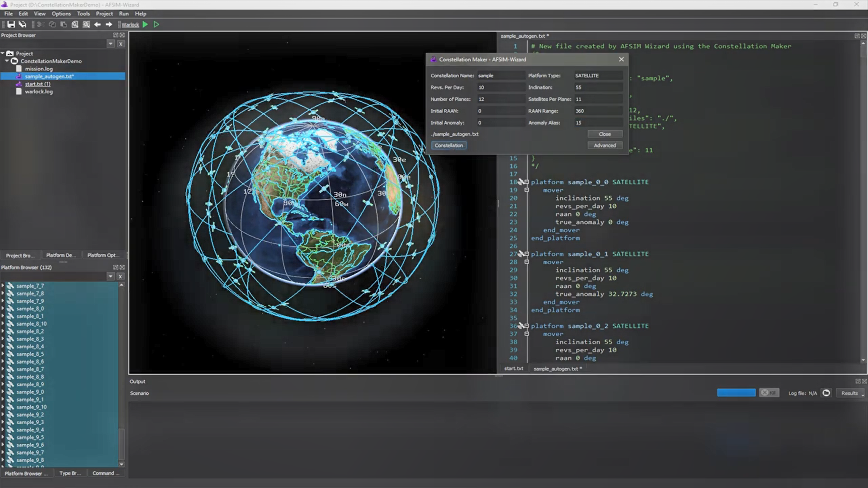Click the back navigation arrow
Screen dimensions: 868x488
pos(97,24)
